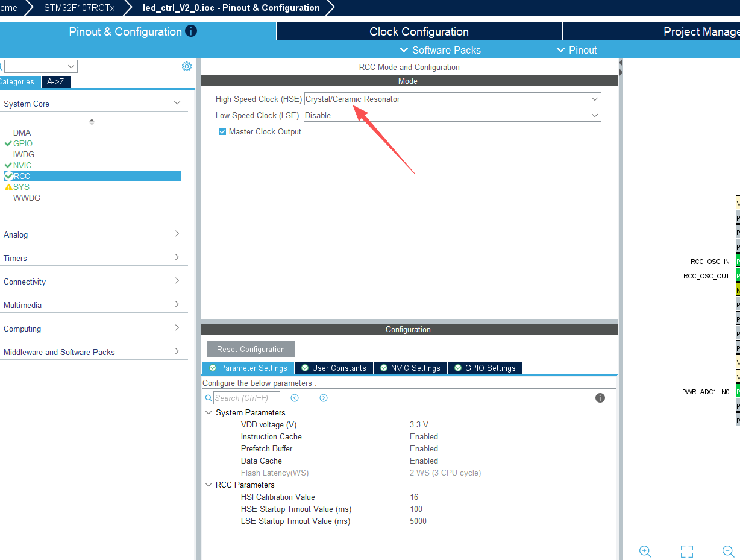Open the Pinout menu
The image size is (740, 560).
(x=577, y=50)
